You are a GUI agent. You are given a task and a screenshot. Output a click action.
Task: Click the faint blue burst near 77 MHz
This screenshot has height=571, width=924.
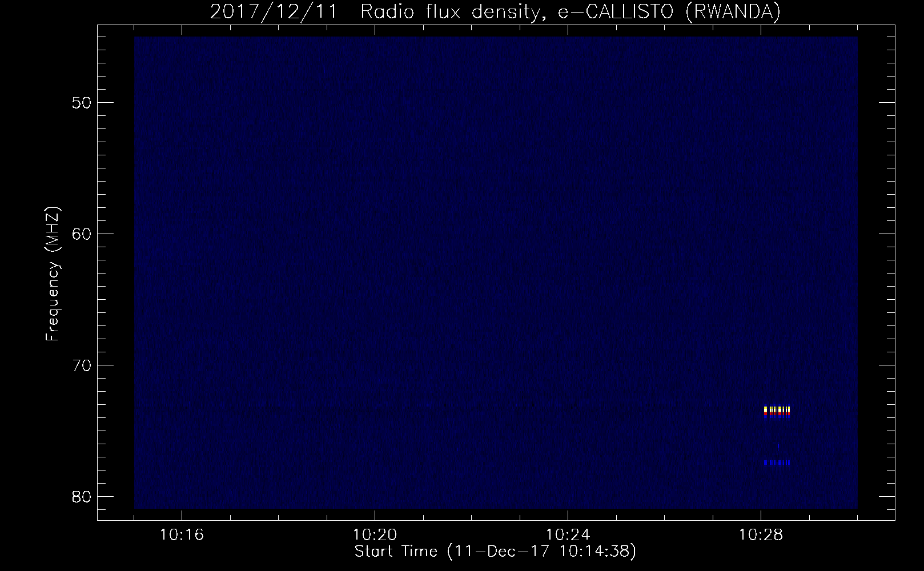(x=777, y=463)
